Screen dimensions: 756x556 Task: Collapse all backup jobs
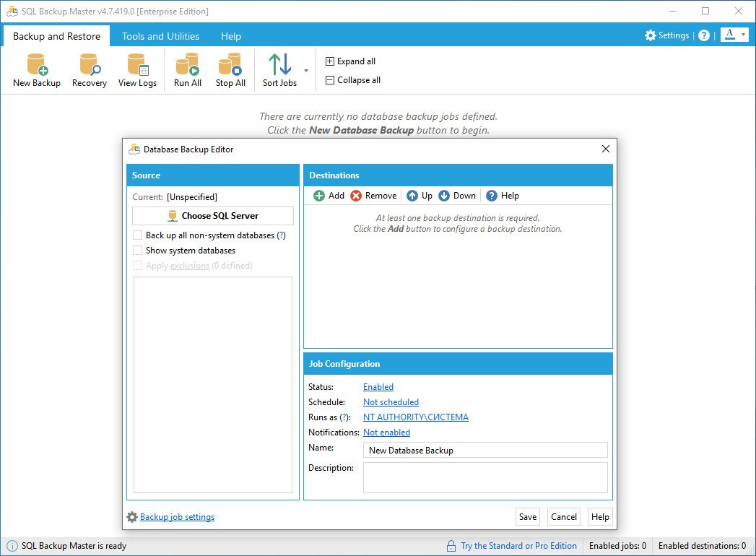(x=353, y=80)
